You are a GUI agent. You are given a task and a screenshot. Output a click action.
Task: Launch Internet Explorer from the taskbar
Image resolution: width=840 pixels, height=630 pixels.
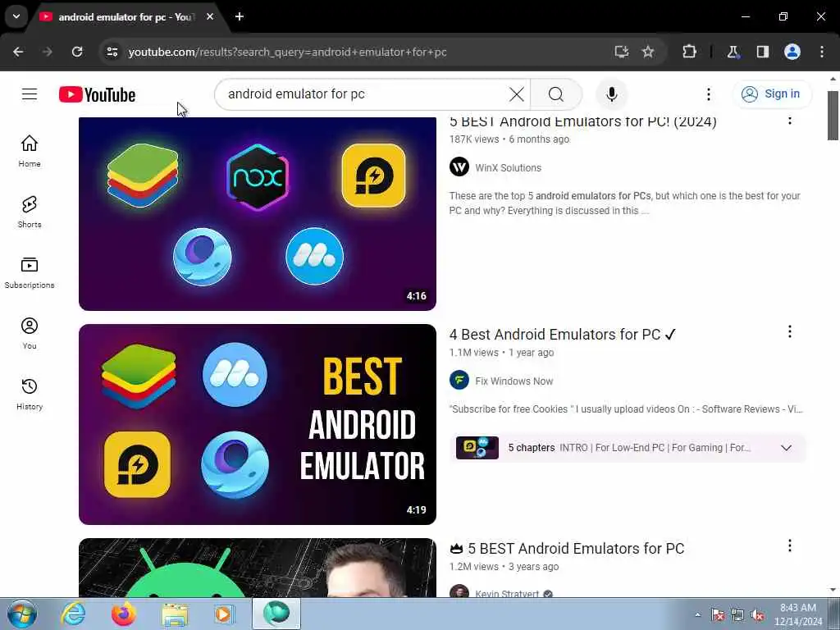coord(73,614)
